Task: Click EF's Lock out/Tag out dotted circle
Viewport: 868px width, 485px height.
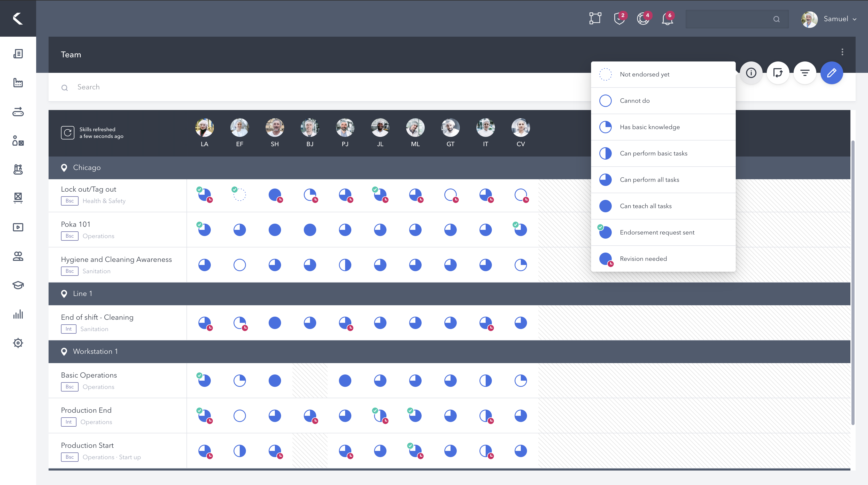Action: 239,195
